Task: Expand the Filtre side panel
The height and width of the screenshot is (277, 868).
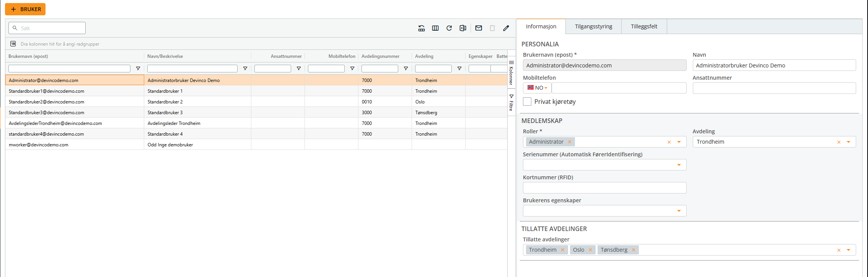Action: pos(511,102)
